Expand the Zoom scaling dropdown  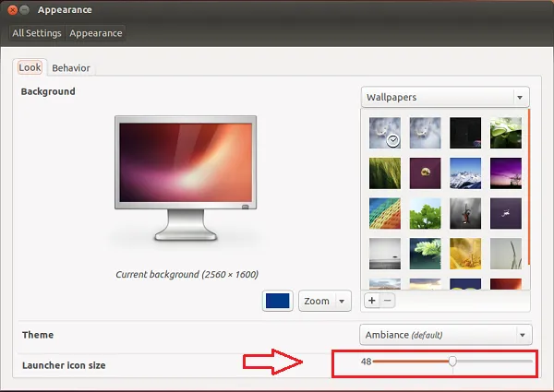coord(326,301)
